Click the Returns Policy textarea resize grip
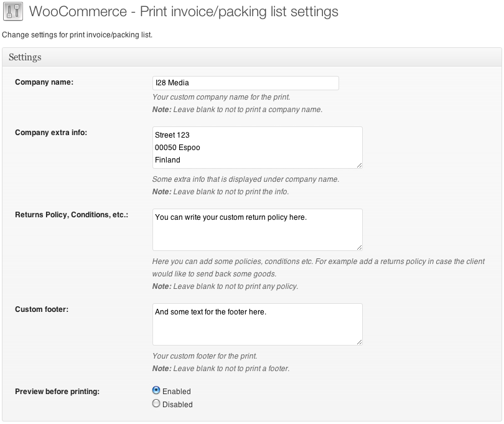 click(x=359, y=247)
